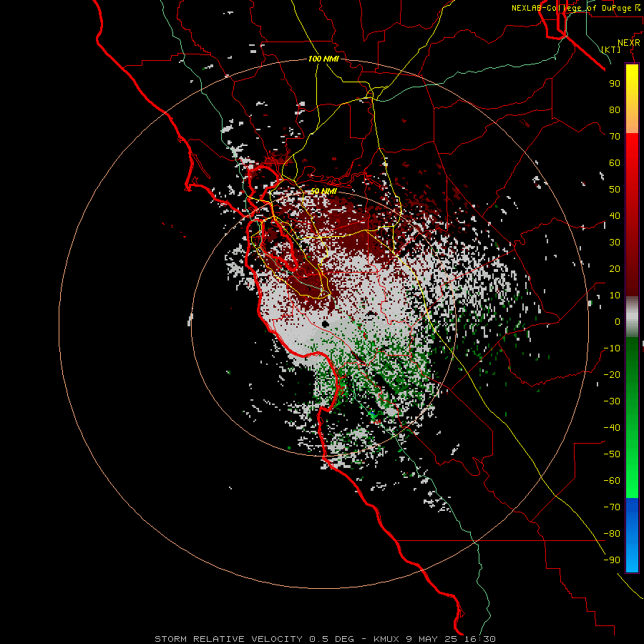Click the "NEXLAB-College of DuPage" header text

(x=572, y=8)
